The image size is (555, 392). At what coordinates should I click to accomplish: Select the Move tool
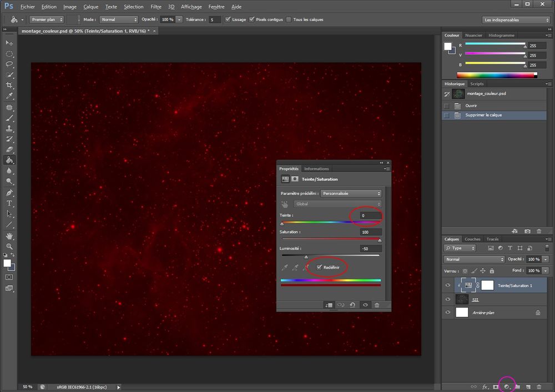coord(9,43)
